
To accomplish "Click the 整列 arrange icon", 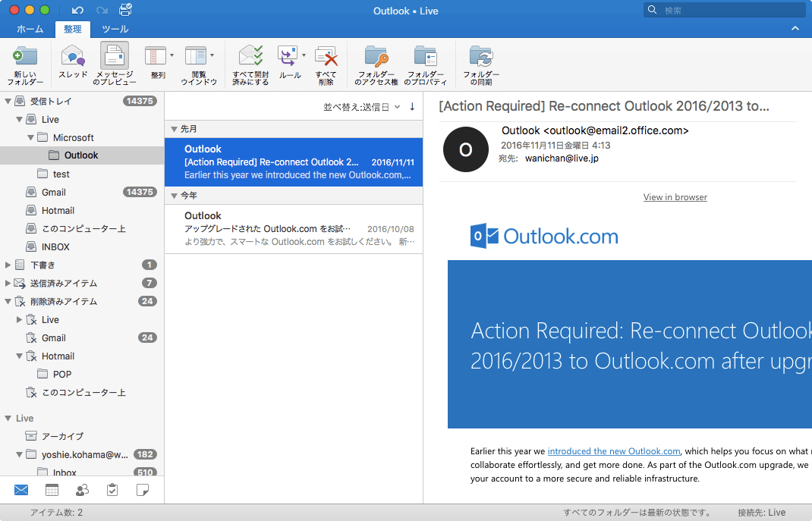I will click(156, 56).
